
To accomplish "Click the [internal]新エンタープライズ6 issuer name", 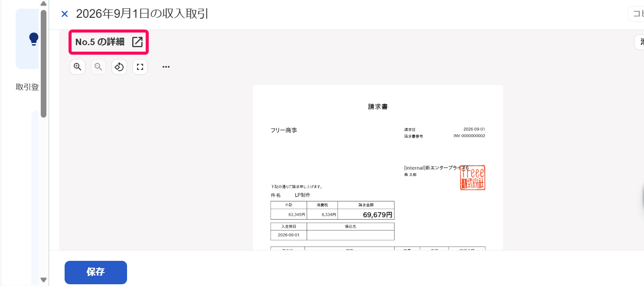I will (x=436, y=168).
